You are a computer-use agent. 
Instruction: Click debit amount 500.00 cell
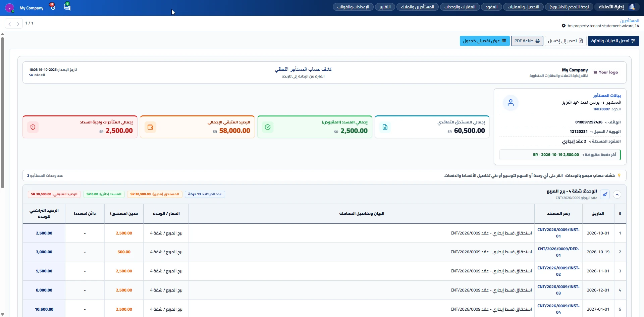pyautogui.click(x=124, y=252)
